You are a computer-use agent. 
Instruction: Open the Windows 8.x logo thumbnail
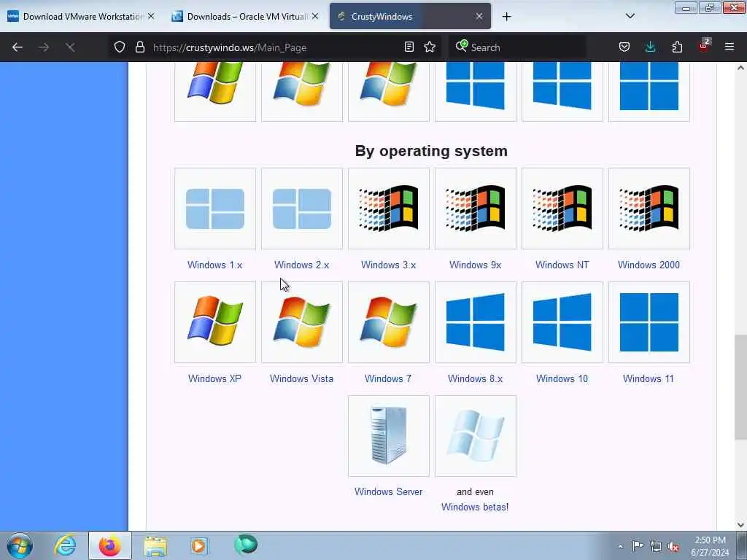pos(475,322)
